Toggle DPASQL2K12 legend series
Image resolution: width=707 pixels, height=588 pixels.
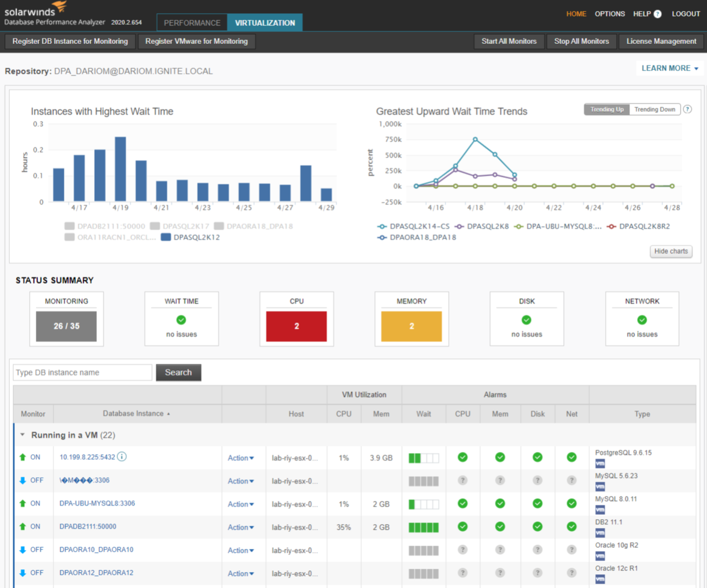(191, 238)
